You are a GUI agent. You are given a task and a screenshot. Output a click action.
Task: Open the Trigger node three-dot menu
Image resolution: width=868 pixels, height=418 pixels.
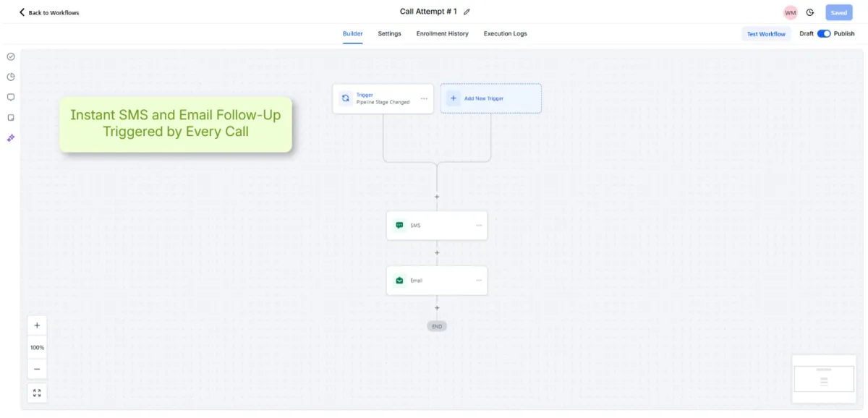[424, 98]
